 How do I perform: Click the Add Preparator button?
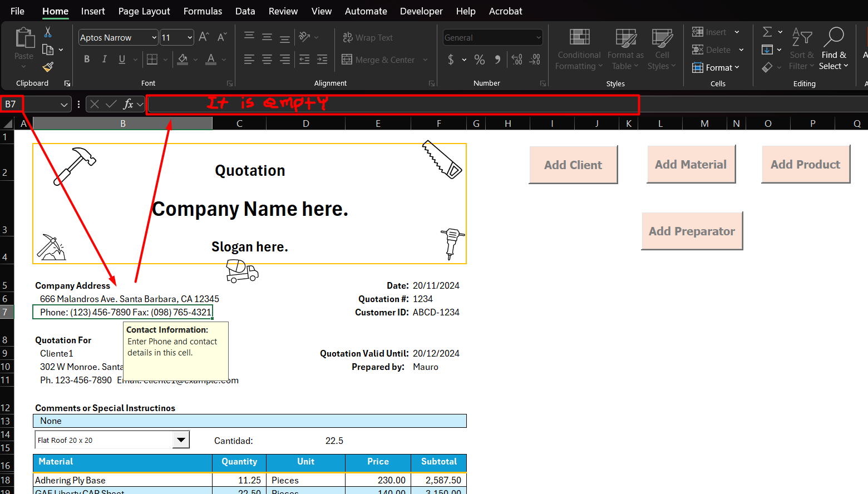click(x=692, y=231)
